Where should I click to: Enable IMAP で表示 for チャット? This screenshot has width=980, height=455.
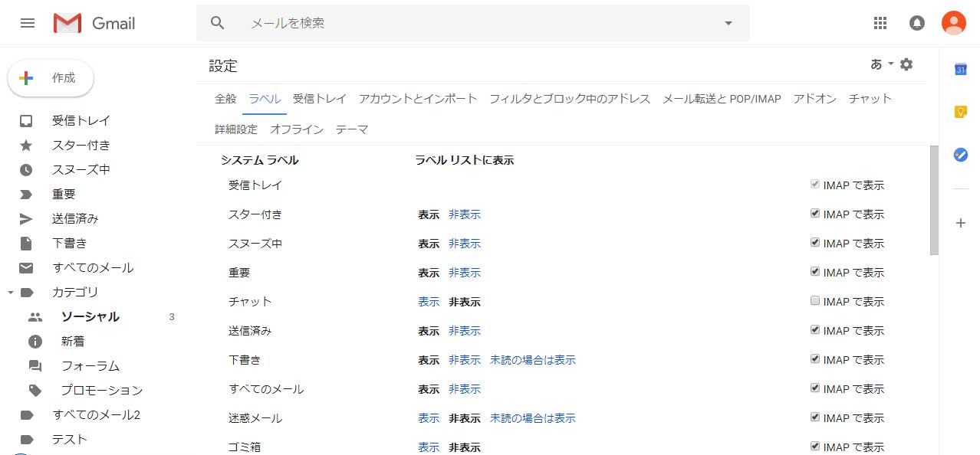pos(815,301)
